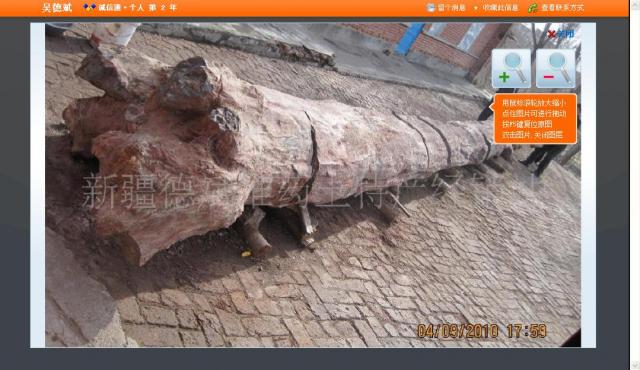Open the 留个消息 leave message link

[451, 7]
